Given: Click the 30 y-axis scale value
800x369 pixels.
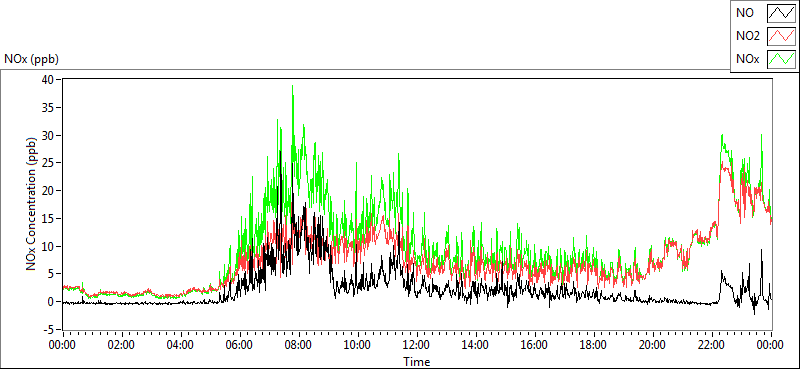Looking at the screenshot, I should (x=49, y=135).
